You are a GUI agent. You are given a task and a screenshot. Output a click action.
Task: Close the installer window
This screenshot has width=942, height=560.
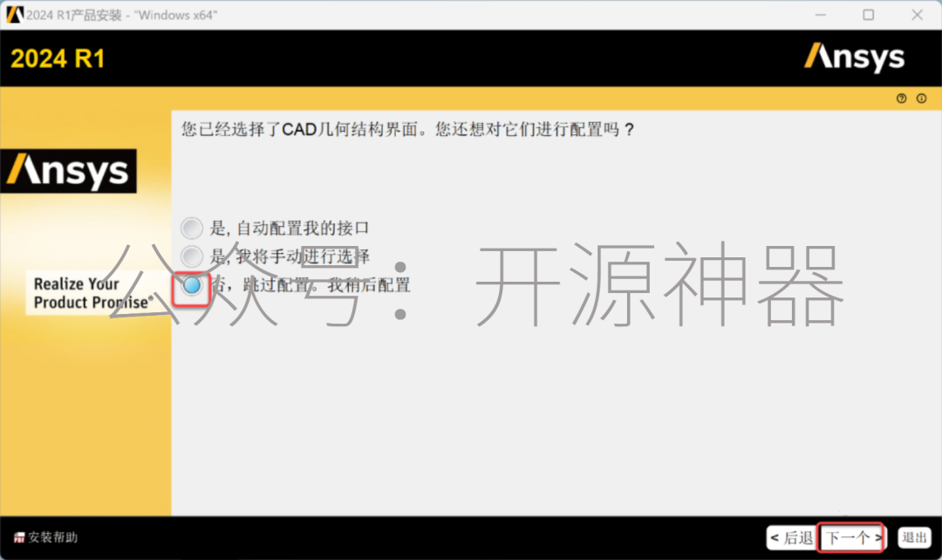coord(917,15)
